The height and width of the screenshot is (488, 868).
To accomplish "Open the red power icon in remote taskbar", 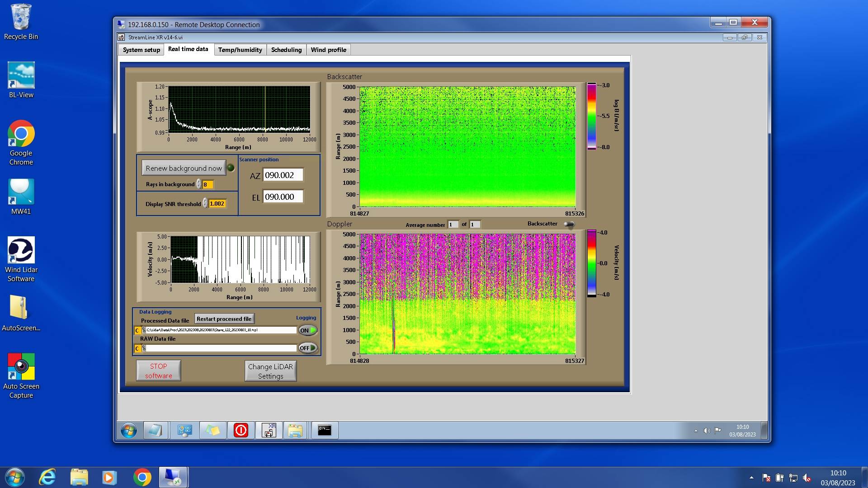I will click(x=241, y=430).
